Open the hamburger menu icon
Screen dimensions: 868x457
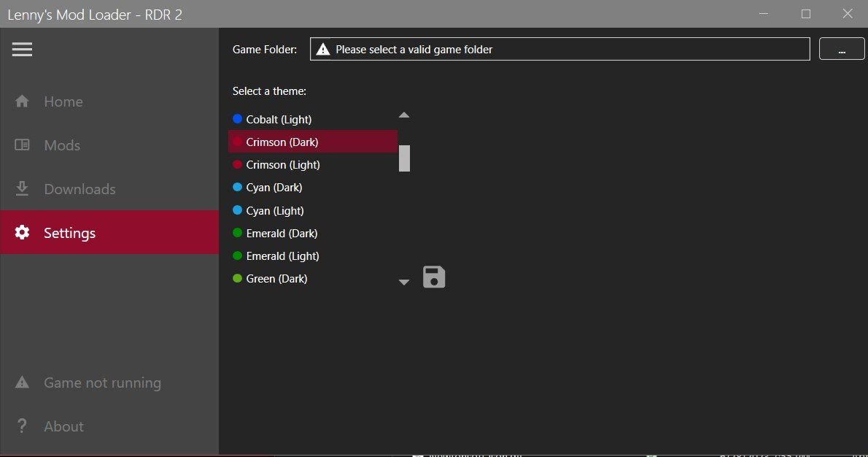(22, 49)
